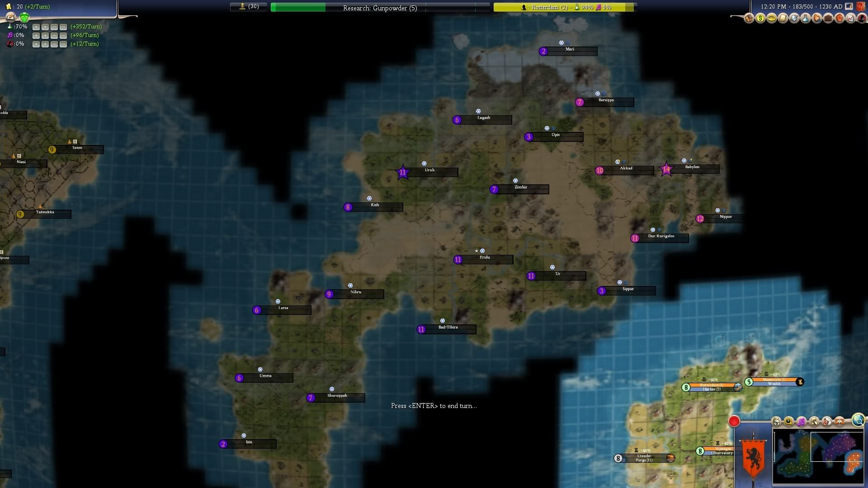Screen dimensions: 868x488
Task: Open the red Civilopedia question-mark book
Action: [861, 6]
